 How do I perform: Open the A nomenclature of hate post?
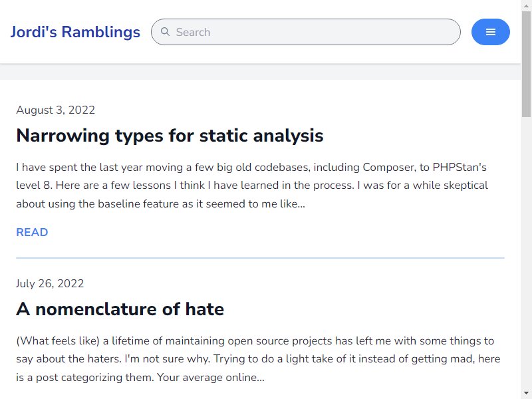(120, 309)
